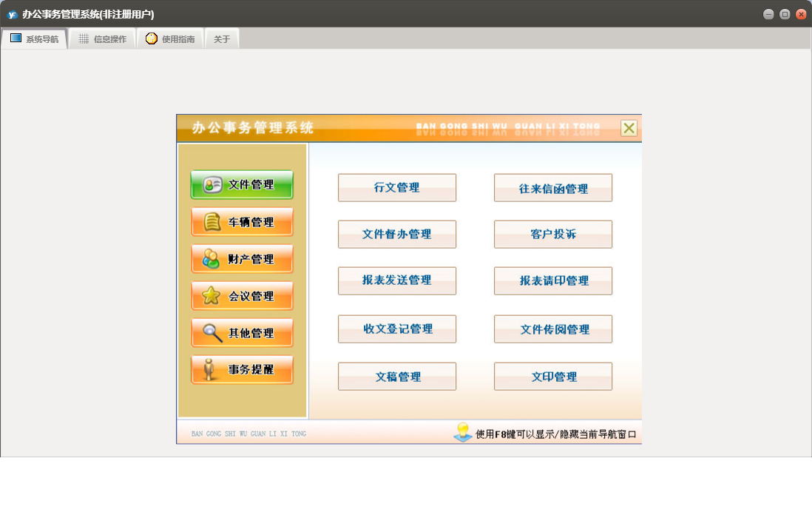The height and width of the screenshot is (532, 812).
Task: Open 事务提醒 sidebar button
Action: (242, 370)
